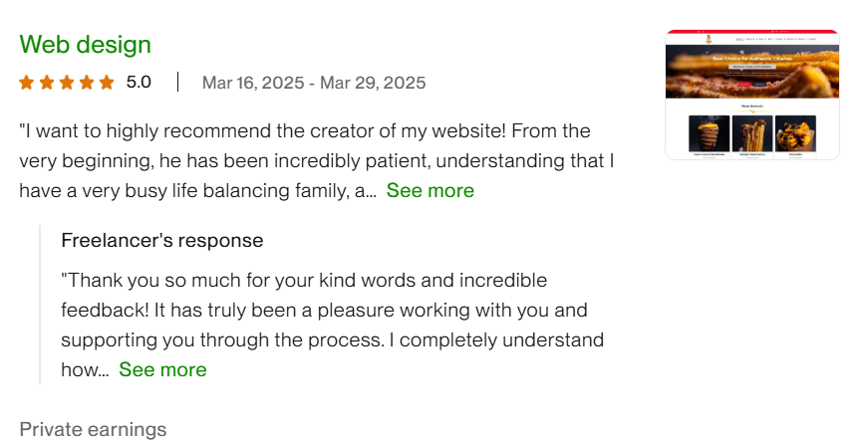Viewport: 868px width, 441px height.
Task: Click the Mar 16 – Mar 29, 2025 date range
Action: pyautogui.click(x=313, y=83)
